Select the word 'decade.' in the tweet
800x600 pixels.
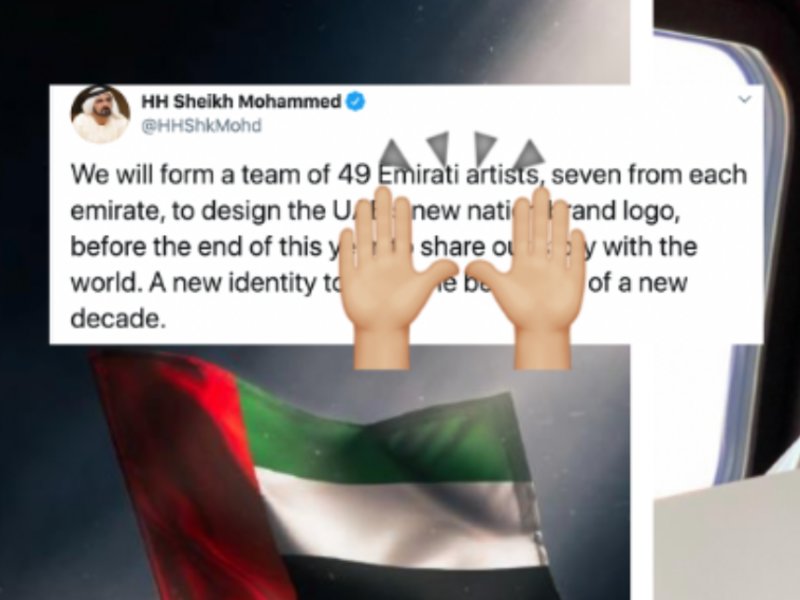tap(118, 319)
